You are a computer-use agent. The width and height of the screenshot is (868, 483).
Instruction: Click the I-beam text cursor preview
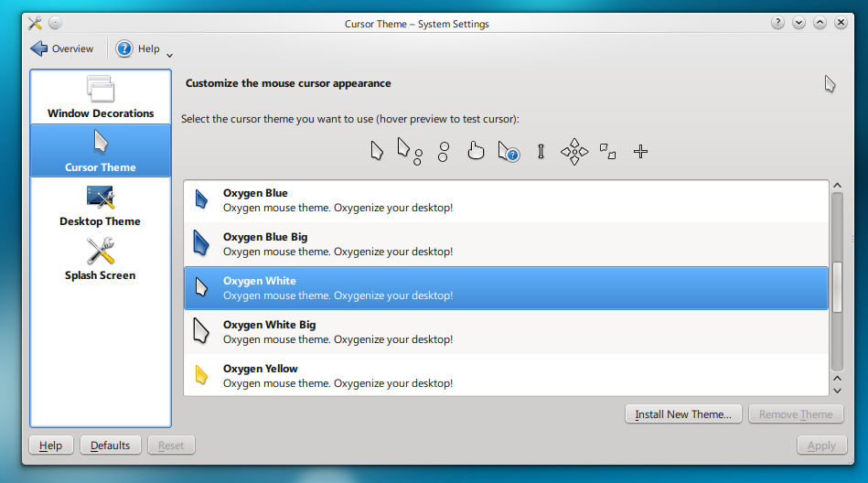coord(541,151)
